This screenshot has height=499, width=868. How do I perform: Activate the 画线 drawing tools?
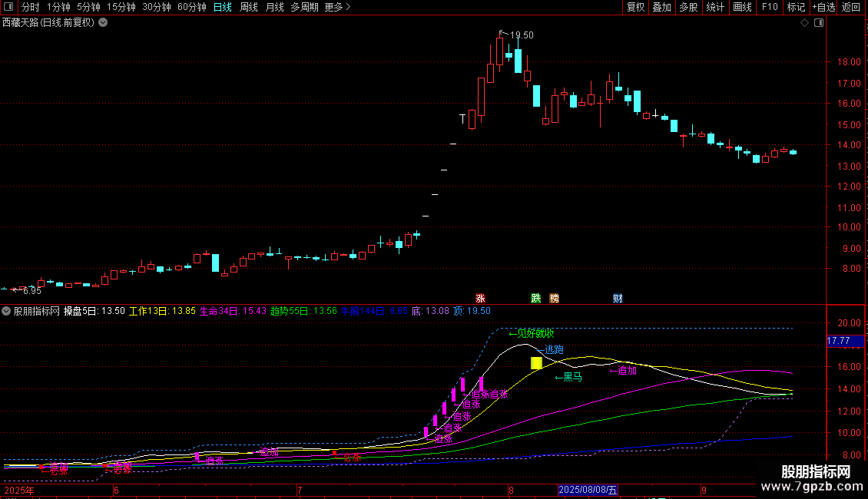pyautogui.click(x=742, y=7)
